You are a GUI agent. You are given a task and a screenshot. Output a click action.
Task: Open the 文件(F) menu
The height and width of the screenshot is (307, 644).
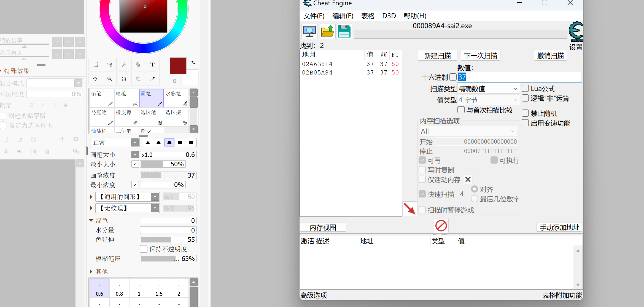click(314, 16)
